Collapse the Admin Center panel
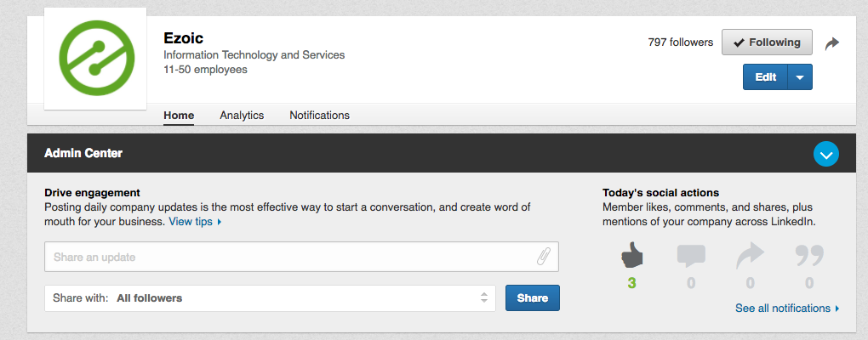Screen dimensions: 868x340 826,154
